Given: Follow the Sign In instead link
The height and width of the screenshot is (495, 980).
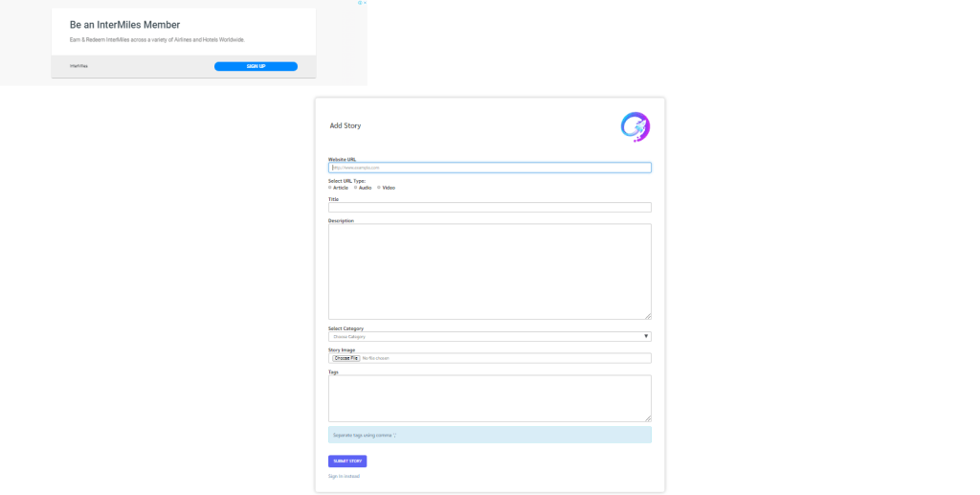Looking at the screenshot, I should click(344, 476).
